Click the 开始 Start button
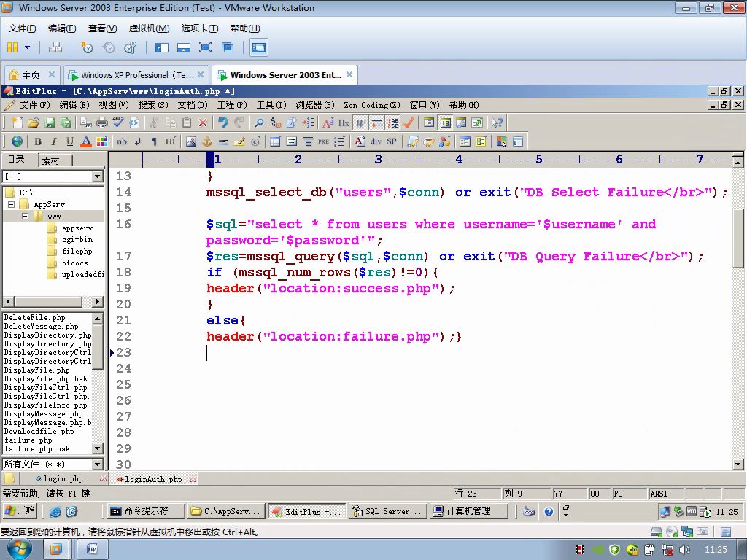 [20, 511]
